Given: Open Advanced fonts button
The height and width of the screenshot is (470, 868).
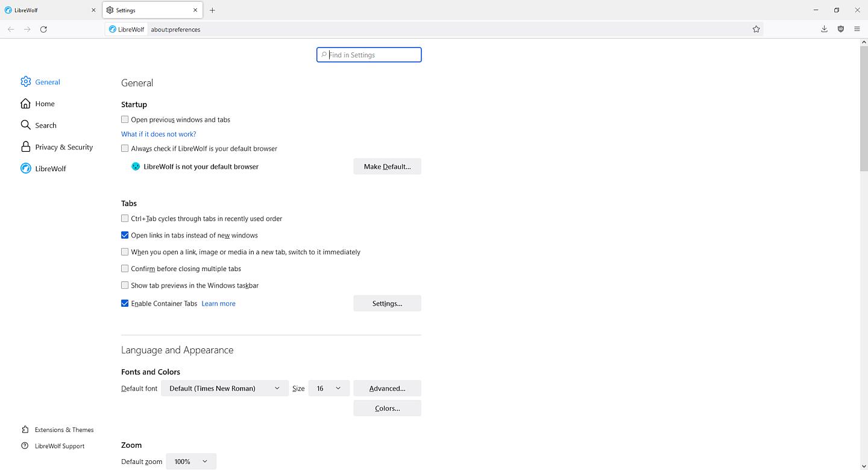Looking at the screenshot, I should tap(387, 388).
